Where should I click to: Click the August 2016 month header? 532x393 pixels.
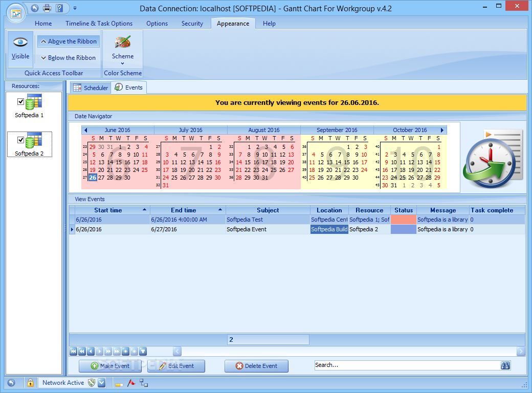(263, 130)
